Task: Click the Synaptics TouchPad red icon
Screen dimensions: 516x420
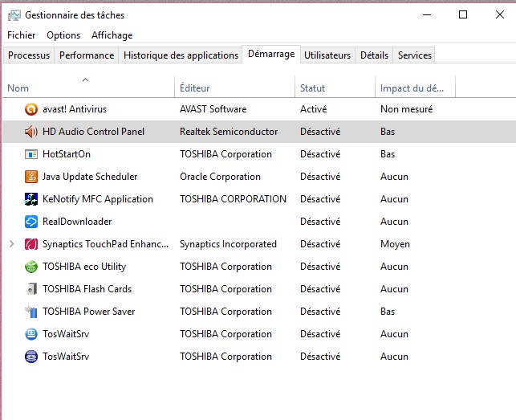Action: tap(31, 244)
